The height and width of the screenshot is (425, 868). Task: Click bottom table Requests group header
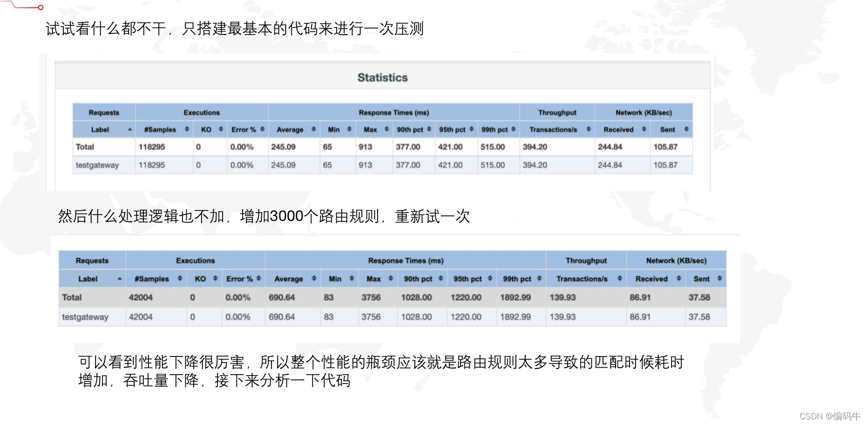point(92,260)
